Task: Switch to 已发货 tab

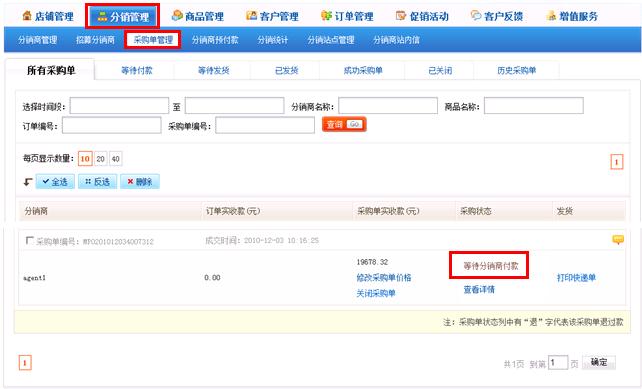Action: click(287, 71)
